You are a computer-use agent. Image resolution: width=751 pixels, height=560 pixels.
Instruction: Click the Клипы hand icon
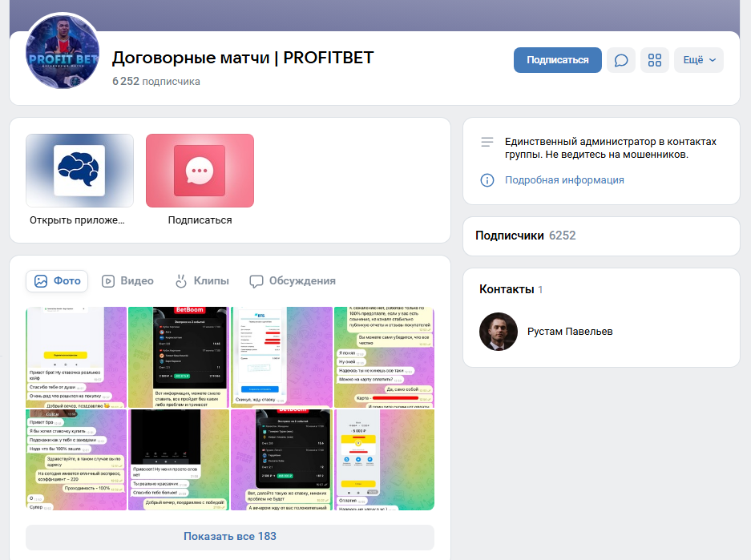[x=180, y=281]
